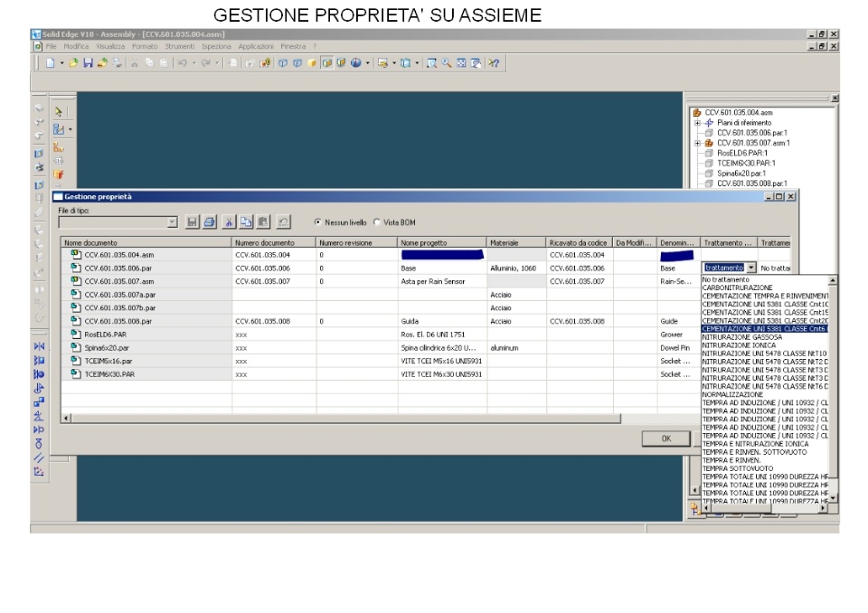
Task: Choose NORMALIZZAZIONE from treatment list
Action: [x=732, y=395]
